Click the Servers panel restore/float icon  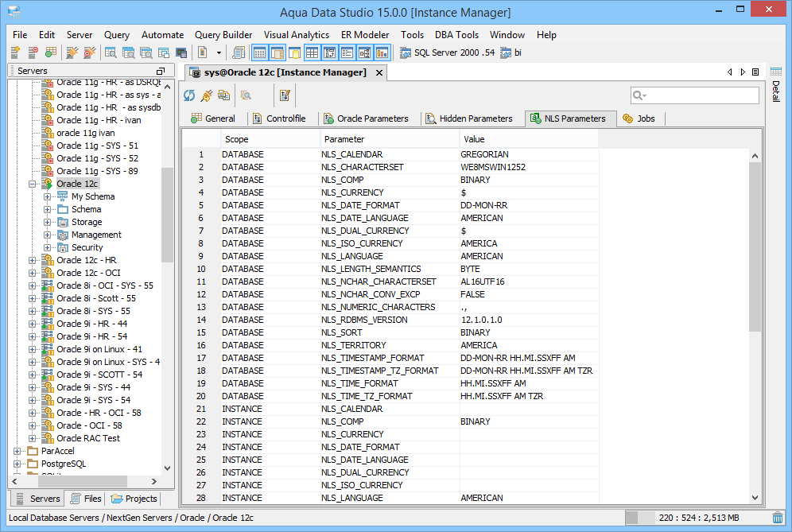(161, 72)
